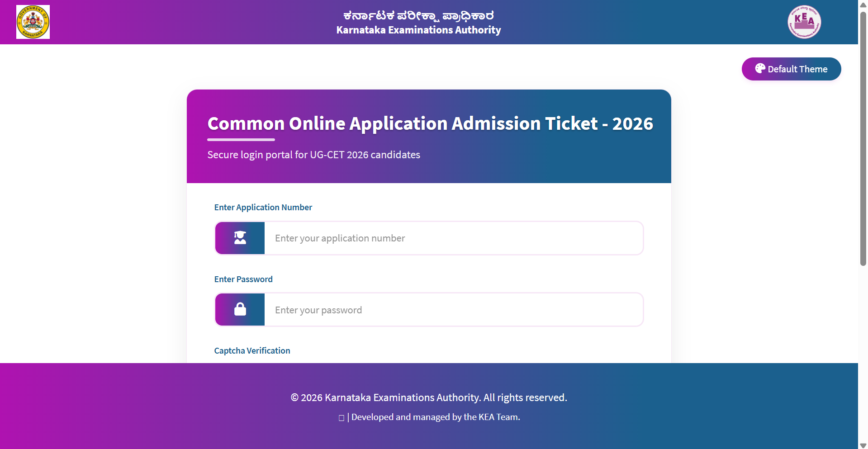Click the padlock icon beside password field

[240, 310]
